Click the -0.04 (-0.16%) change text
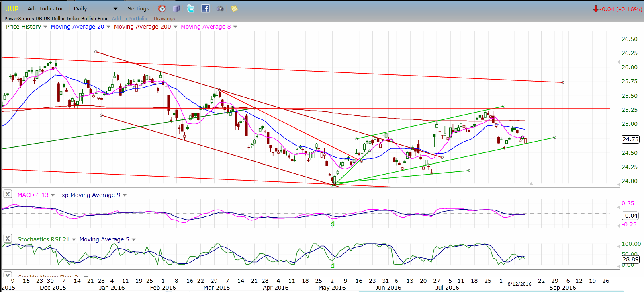Screen dimensions: 644x292 pos(621,9)
